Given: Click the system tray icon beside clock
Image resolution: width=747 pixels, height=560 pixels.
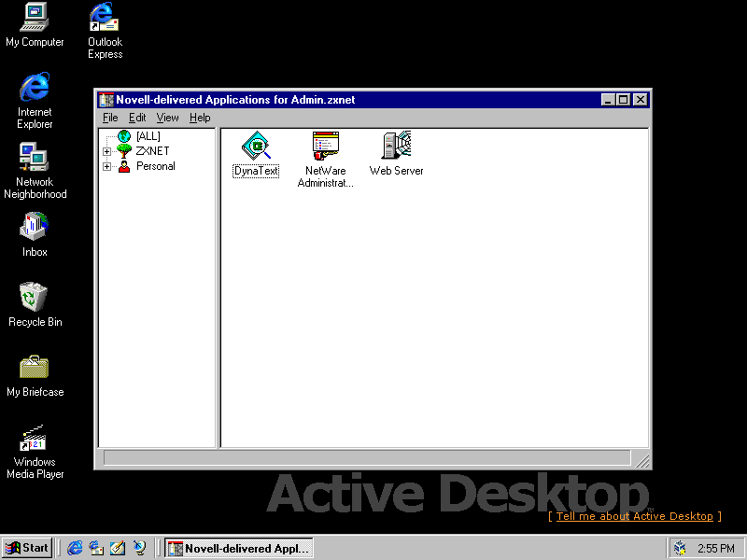Looking at the screenshot, I should [x=681, y=548].
